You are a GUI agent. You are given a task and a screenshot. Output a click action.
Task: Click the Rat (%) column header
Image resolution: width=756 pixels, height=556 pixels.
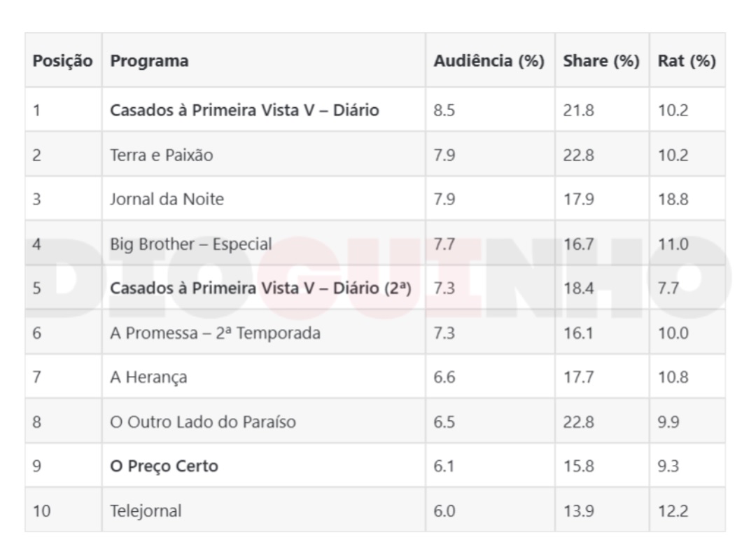(687, 61)
